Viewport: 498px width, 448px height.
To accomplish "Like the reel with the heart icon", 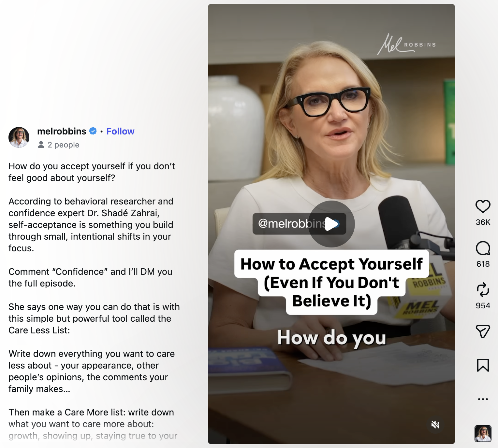I will pos(483,206).
